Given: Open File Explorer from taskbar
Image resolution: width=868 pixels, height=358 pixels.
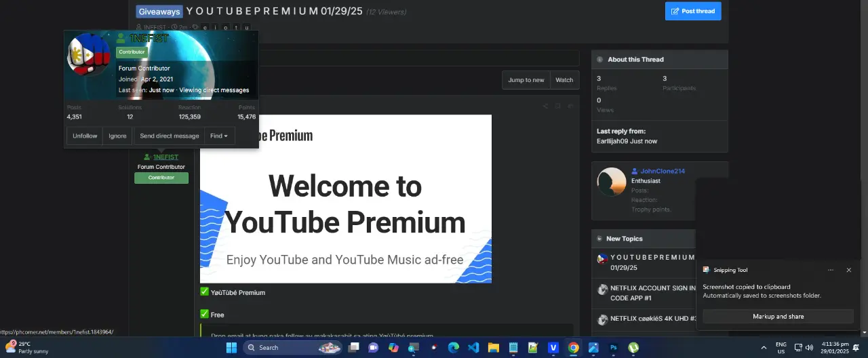Looking at the screenshot, I should coord(494,347).
